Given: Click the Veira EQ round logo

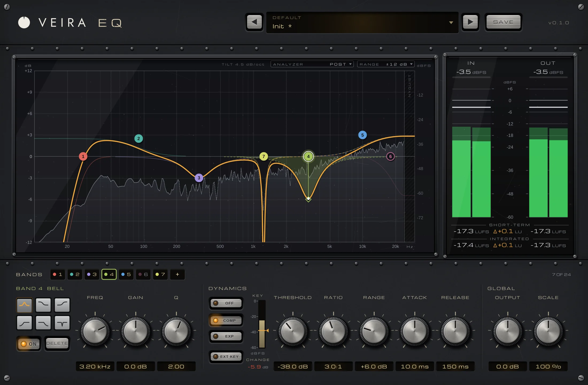Looking at the screenshot, I should point(24,22).
